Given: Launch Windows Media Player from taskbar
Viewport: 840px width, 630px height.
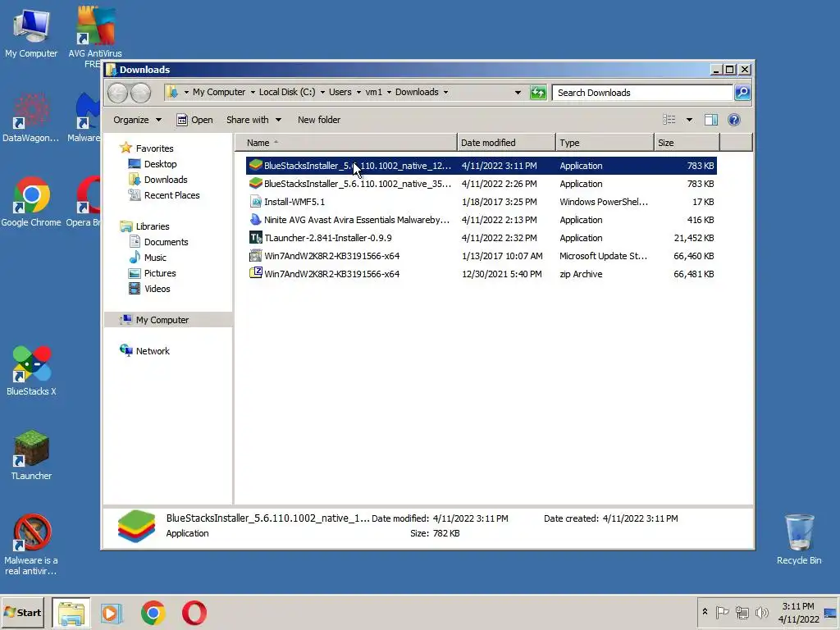Looking at the screenshot, I should point(112,613).
